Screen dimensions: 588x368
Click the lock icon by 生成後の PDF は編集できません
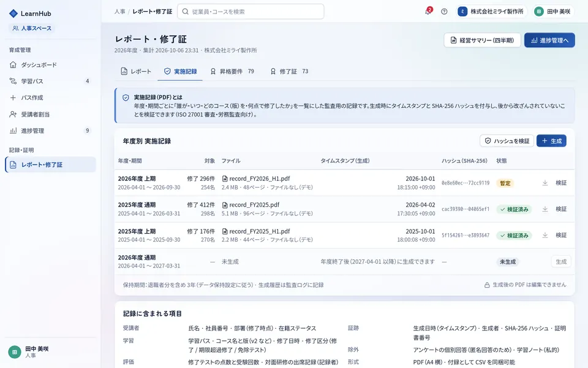(x=487, y=285)
